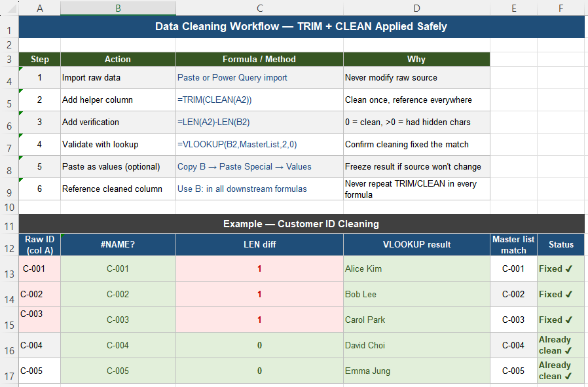This screenshot has height=387, width=588.
Task: Select column C header
Action: point(259,8)
